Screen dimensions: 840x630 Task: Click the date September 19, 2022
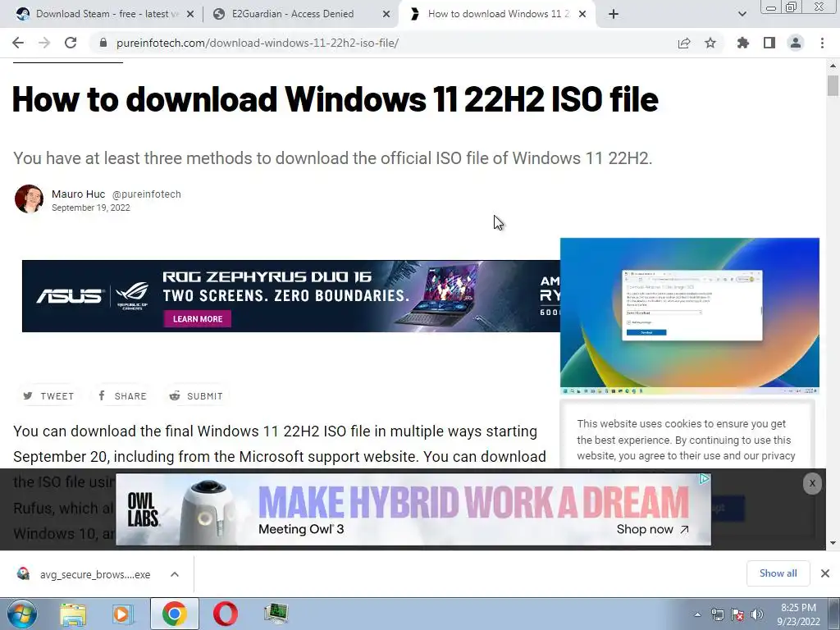click(90, 208)
